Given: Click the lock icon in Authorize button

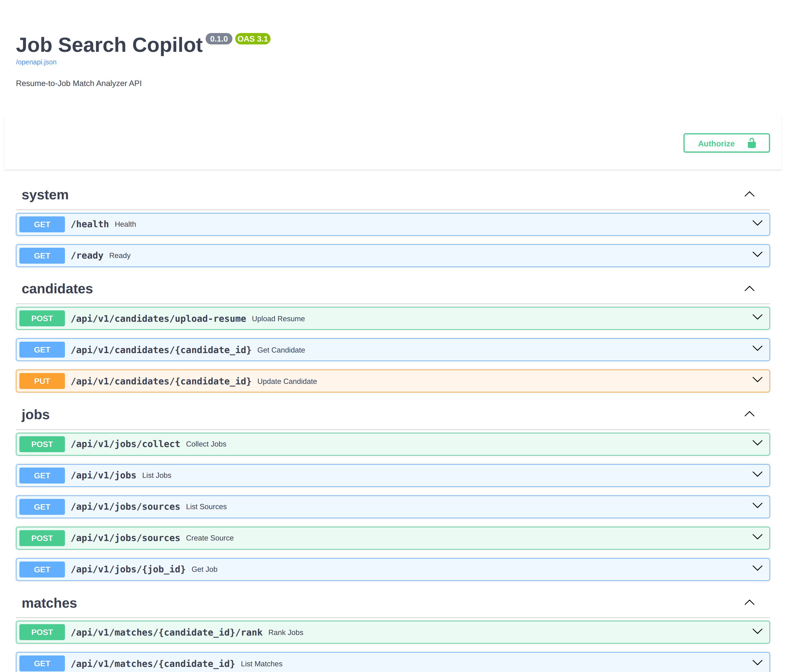Looking at the screenshot, I should point(752,143).
